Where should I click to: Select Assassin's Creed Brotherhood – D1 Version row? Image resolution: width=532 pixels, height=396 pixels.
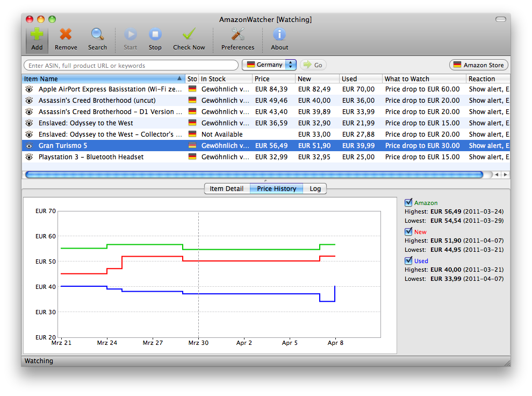(x=265, y=111)
